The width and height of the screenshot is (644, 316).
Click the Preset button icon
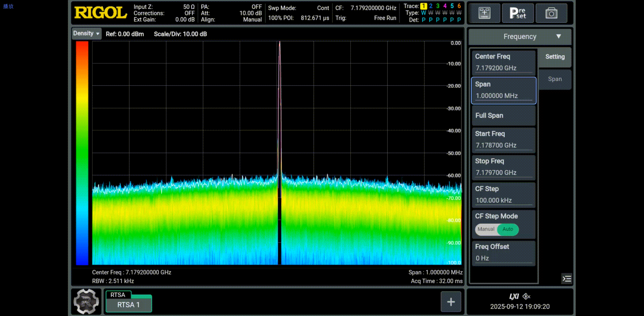518,13
